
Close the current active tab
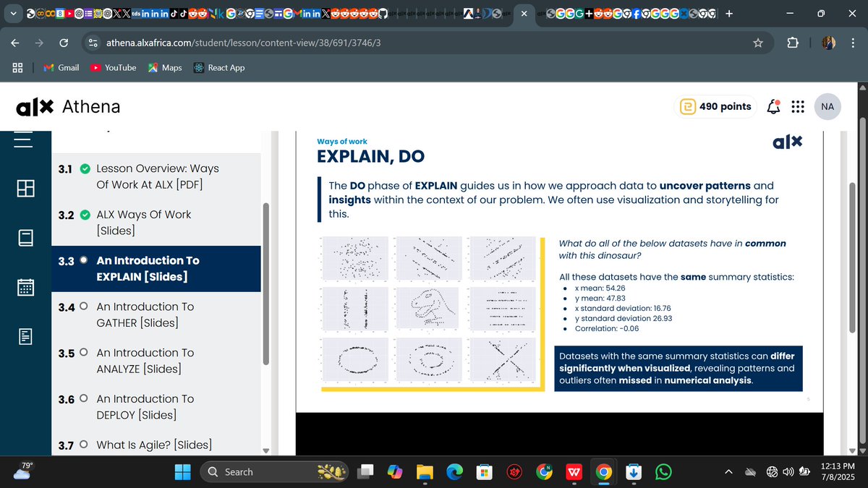tap(524, 14)
